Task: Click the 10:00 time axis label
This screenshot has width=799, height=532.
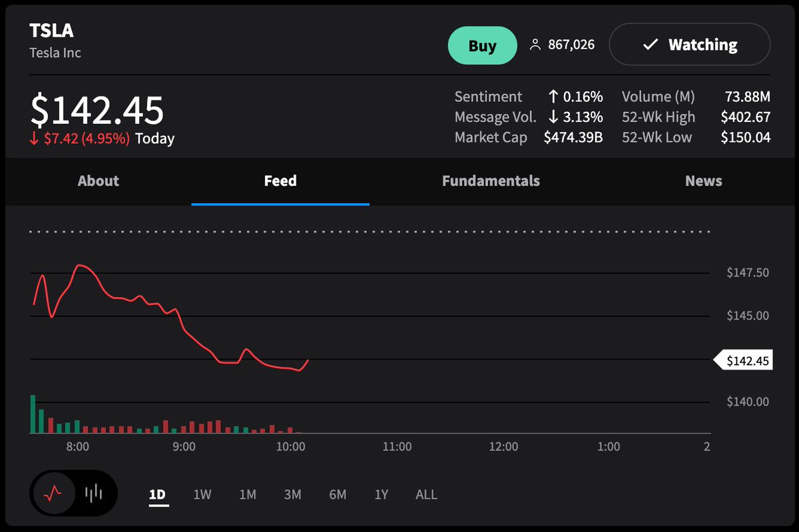Action: coord(291,447)
